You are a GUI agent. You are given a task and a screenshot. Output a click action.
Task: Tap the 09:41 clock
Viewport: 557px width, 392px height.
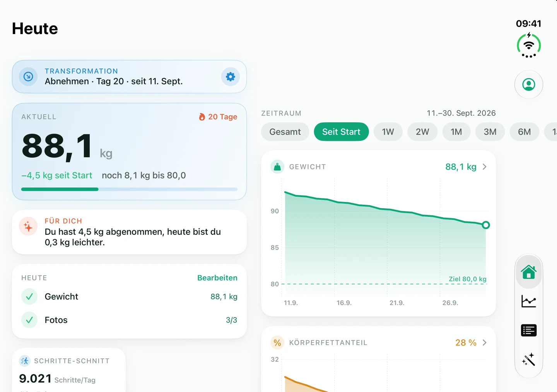tap(529, 24)
